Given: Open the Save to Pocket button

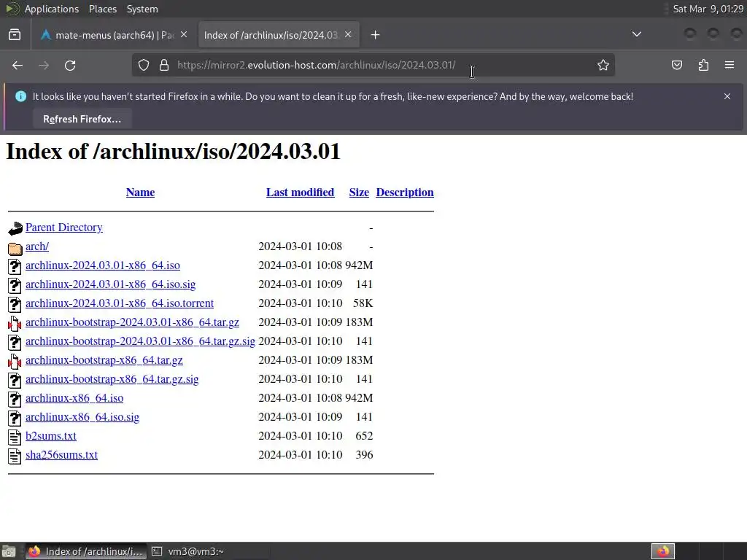Looking at the screenshot, I should click(677, 65).
